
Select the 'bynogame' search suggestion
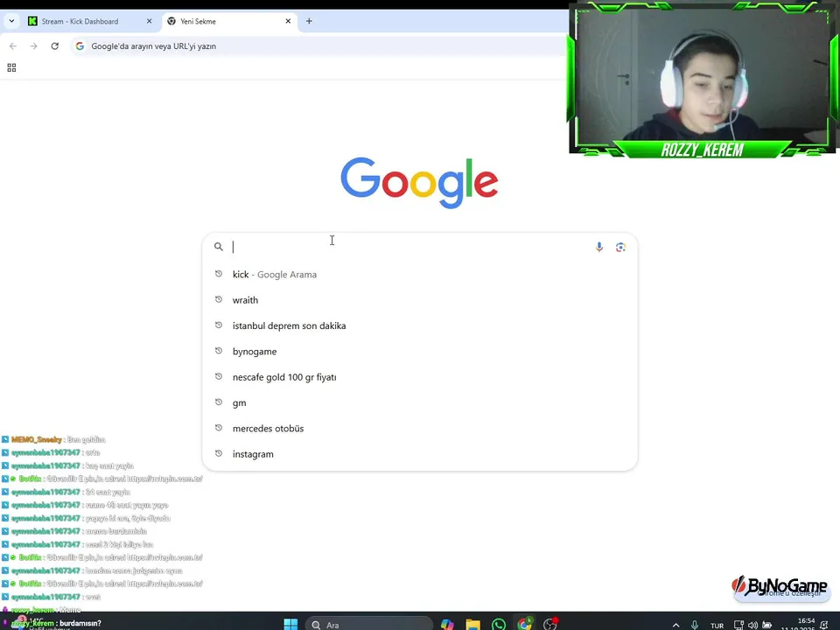coord(419,352)
